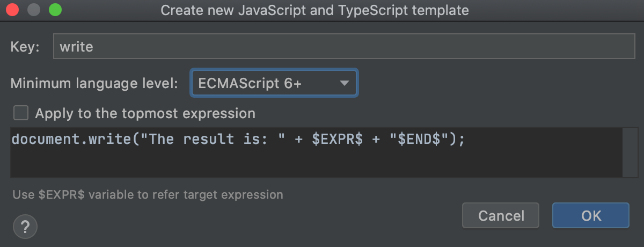Click the green maximize window button
The height and width of the screenshot is (247, 644).
coord(54,10)
